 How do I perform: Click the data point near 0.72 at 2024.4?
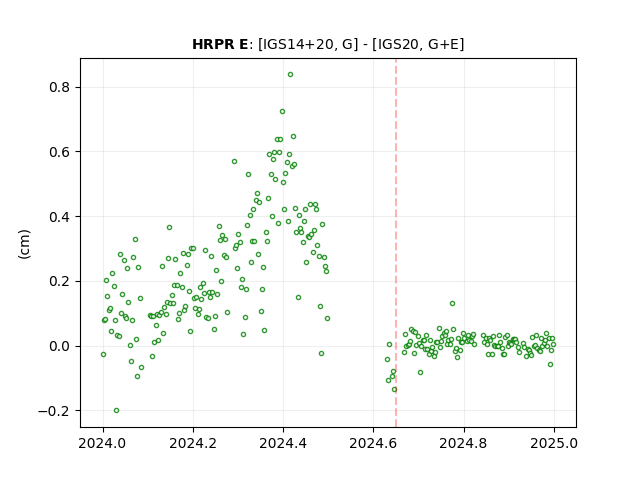click(282, 111)
